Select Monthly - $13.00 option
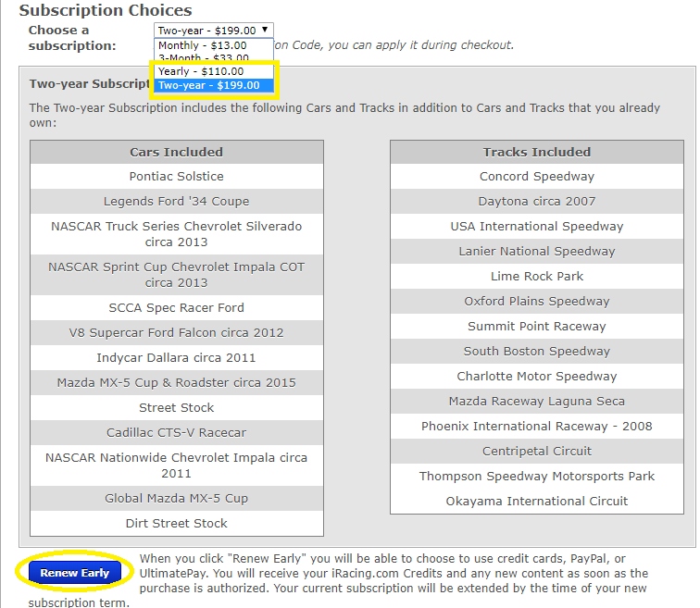The width and height of the screenshot is (700, 608). [x=213, y=45]
